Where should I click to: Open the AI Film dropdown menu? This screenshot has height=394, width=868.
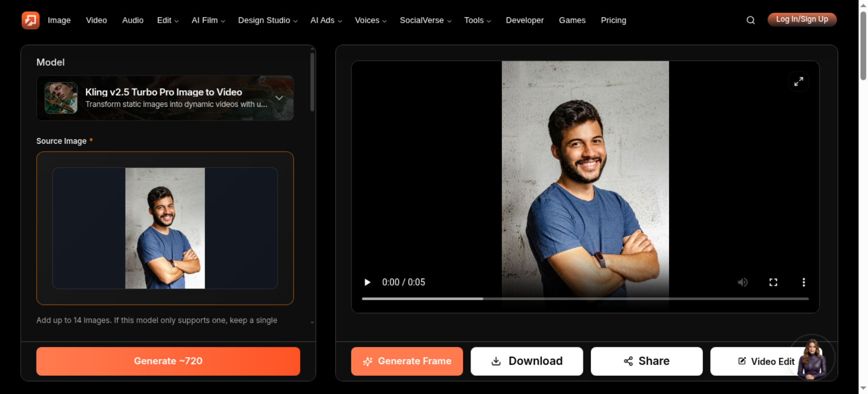pyautogui.click(x=208, y=20)
